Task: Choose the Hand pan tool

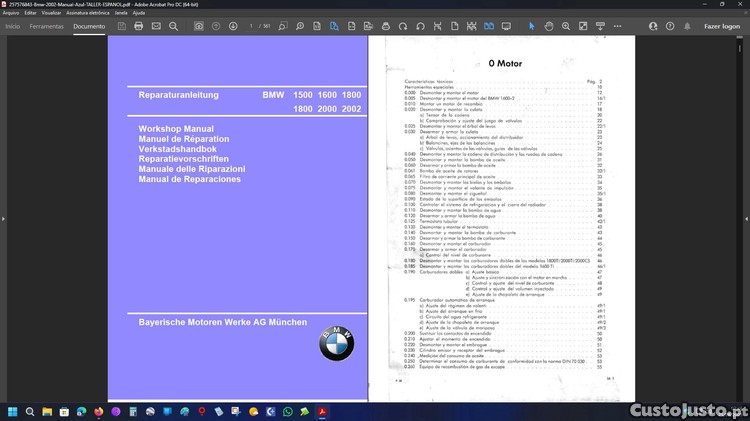Action: (x=547, y=26)
